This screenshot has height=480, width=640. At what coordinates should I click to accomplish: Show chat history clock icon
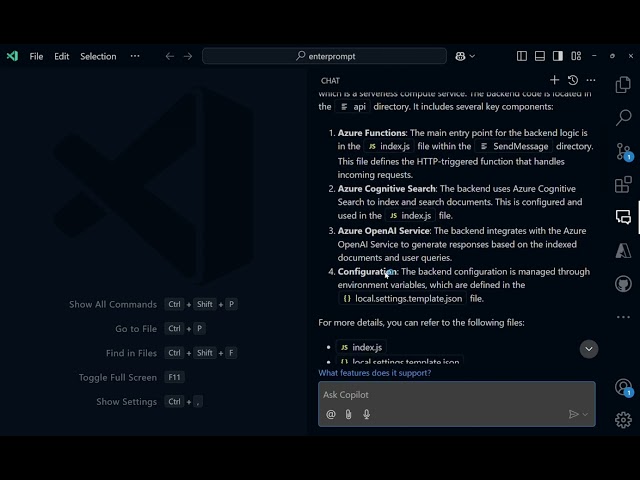pyautogui.click(x=573, y=80)
